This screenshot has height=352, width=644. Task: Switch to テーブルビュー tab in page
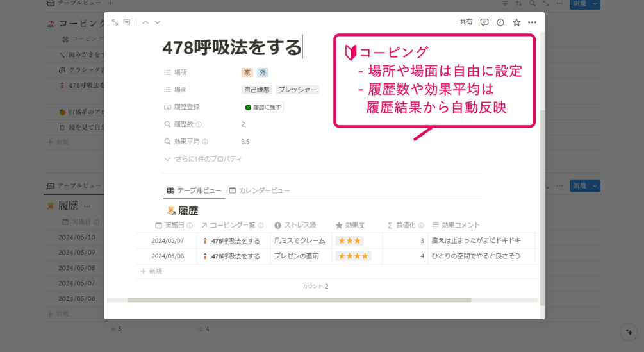(194, 190)
